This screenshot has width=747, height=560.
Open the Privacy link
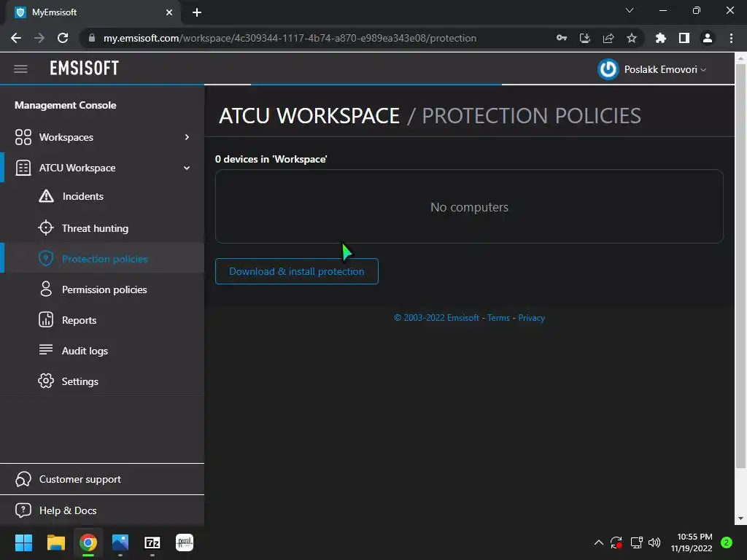coord(531,318)
